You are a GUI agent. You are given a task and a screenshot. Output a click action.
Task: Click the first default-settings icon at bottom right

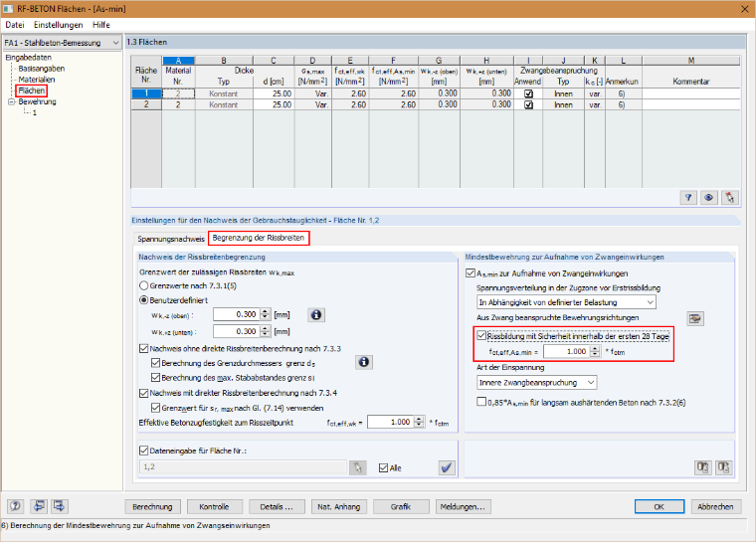click(703, 467)
